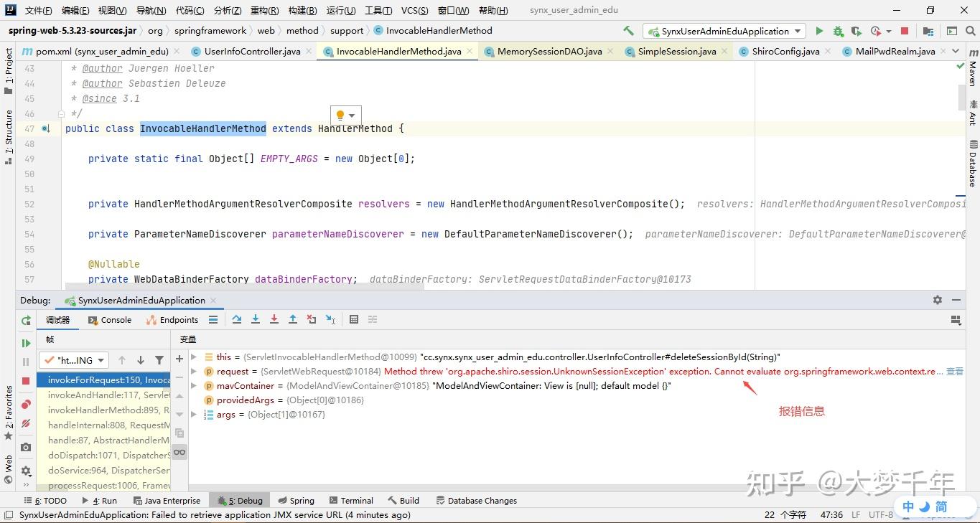
Task: Expand the request variable entry
Action: click(x=194, y=371)
